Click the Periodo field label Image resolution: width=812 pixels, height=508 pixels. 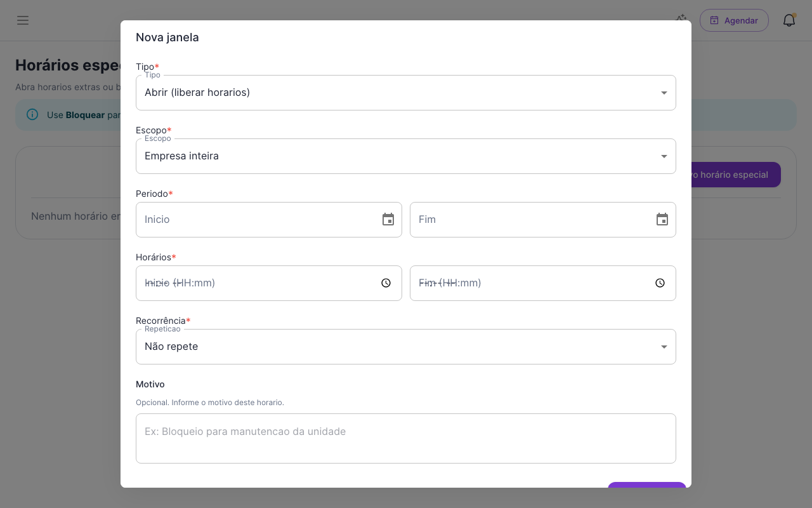point(154,194)
